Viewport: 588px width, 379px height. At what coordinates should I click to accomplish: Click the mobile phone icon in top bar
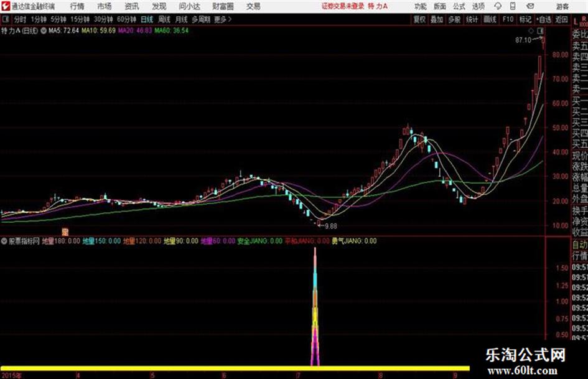pyautogui.click(x=513, y=6)
